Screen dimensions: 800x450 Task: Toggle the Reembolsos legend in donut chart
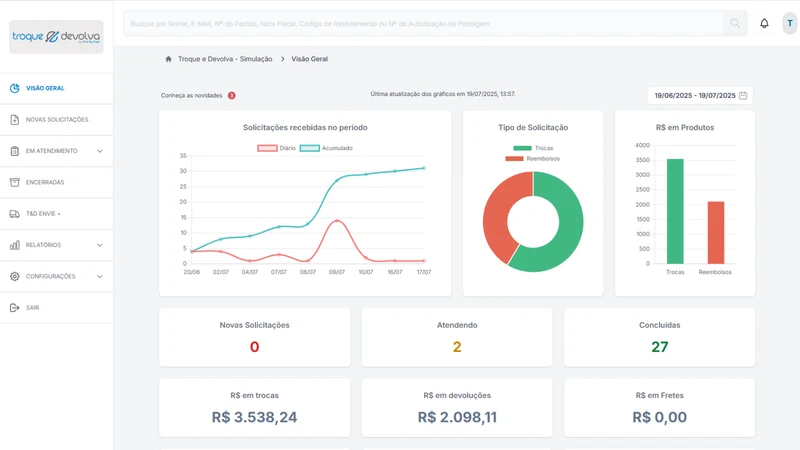(533, 159)
